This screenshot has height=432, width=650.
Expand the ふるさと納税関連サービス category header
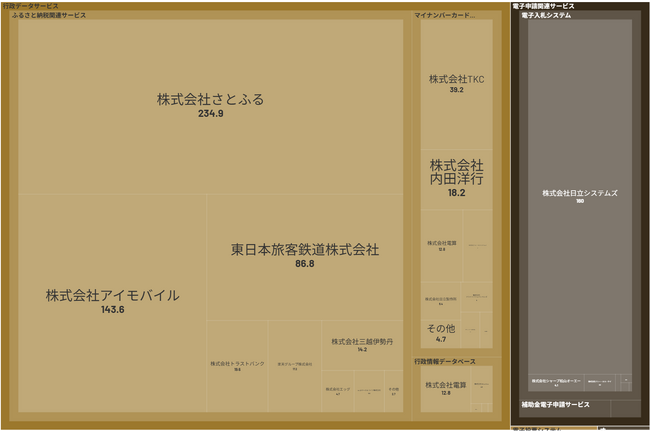pyautogui.click(x=48, y=16)
